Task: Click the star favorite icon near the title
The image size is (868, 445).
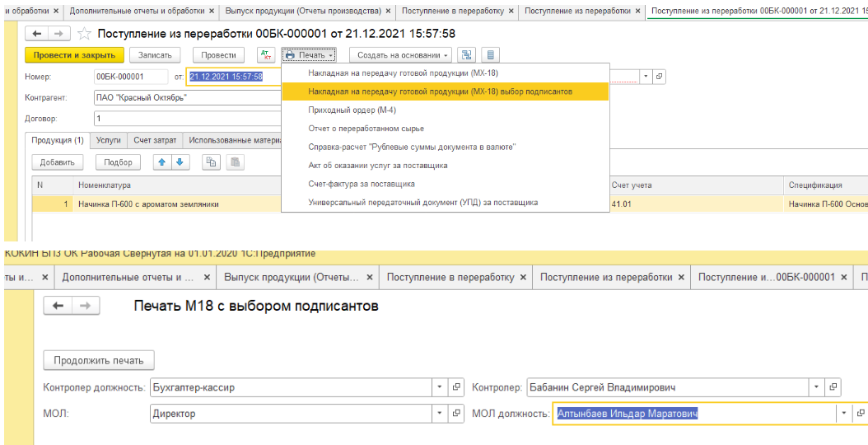Action: click(84, 34)
